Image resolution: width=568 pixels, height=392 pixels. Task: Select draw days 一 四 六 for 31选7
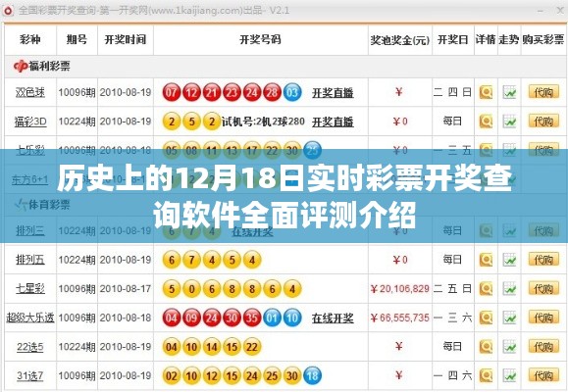452,375
